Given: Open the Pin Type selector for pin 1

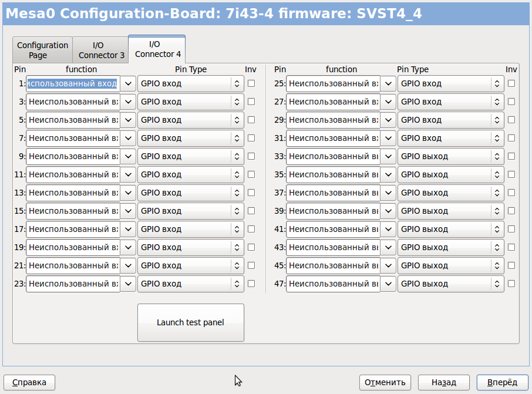Looking at the screenshot, I should pyautogui.click(x=191, y=83).
